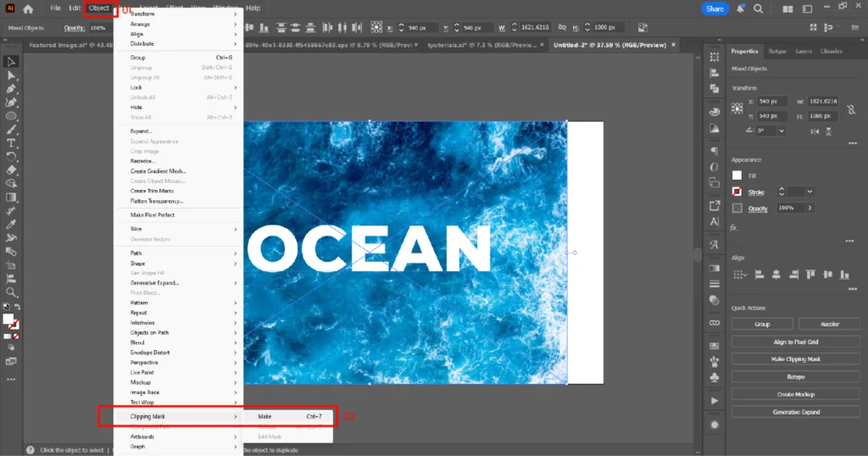Open the Pathfinder panel icon in dock

point(714,88)
